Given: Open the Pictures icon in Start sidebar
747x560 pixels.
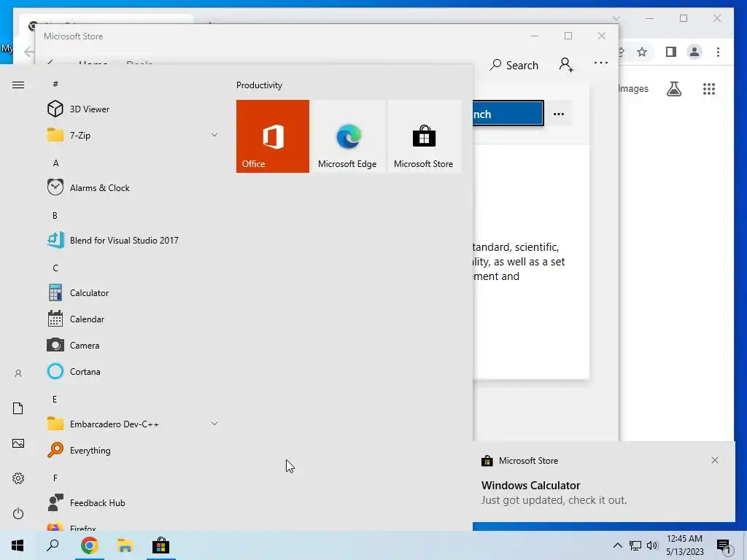Looking at the screenshot, I should pyautogui.click(x=18, y=443).
